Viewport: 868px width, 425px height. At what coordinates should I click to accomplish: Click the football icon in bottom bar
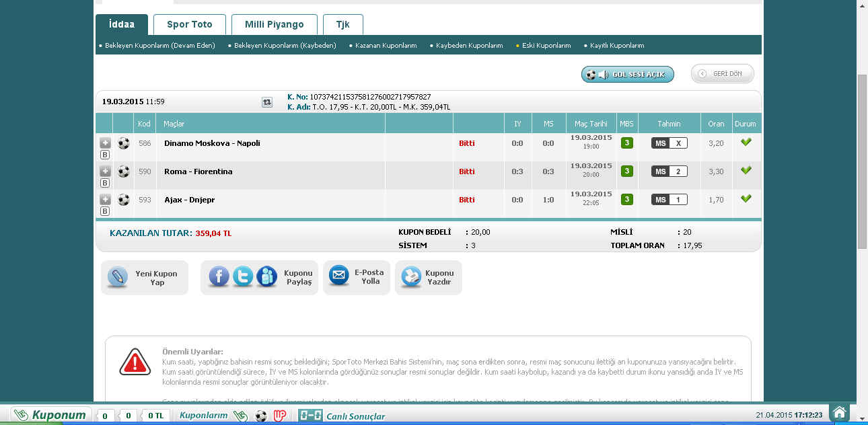point(261,416)
